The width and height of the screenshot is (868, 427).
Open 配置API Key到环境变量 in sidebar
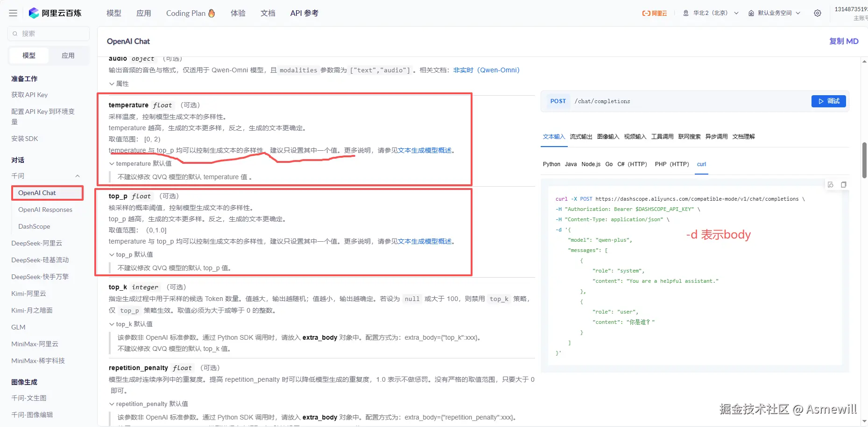pyautogui.click(x=43, y=117)
